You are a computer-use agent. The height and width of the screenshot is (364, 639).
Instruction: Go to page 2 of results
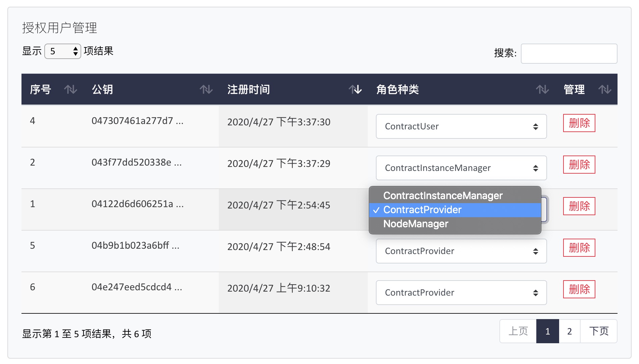coord(569,331)
